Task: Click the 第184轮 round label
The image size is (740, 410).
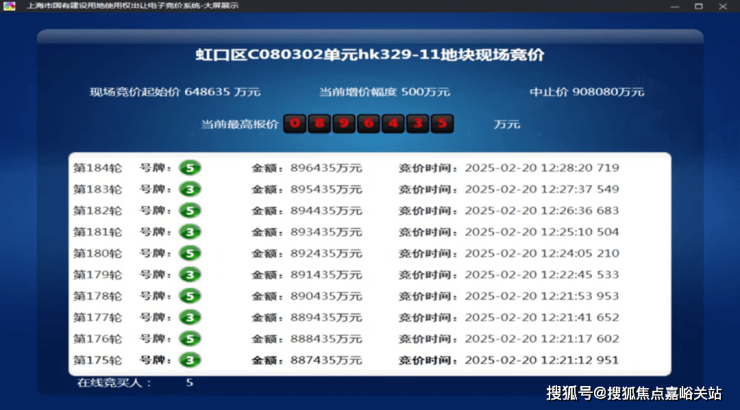Action: (x=97, y=168)
